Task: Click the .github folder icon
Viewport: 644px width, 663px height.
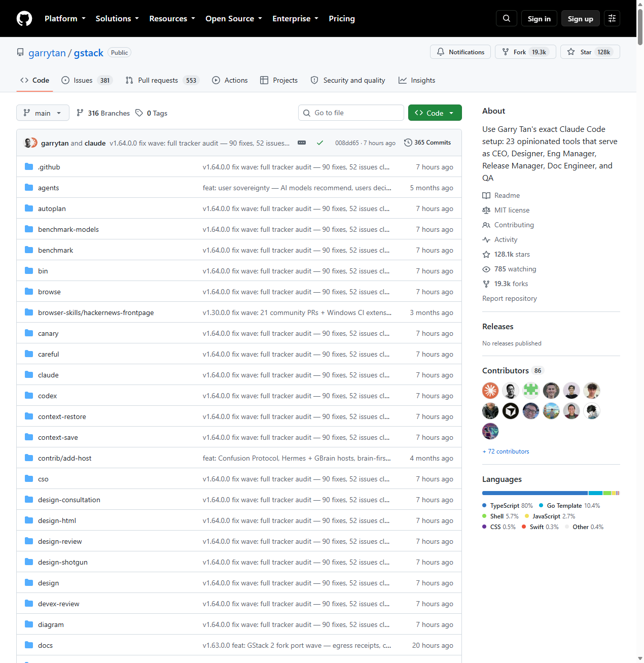Action: [x=29, y=167]
